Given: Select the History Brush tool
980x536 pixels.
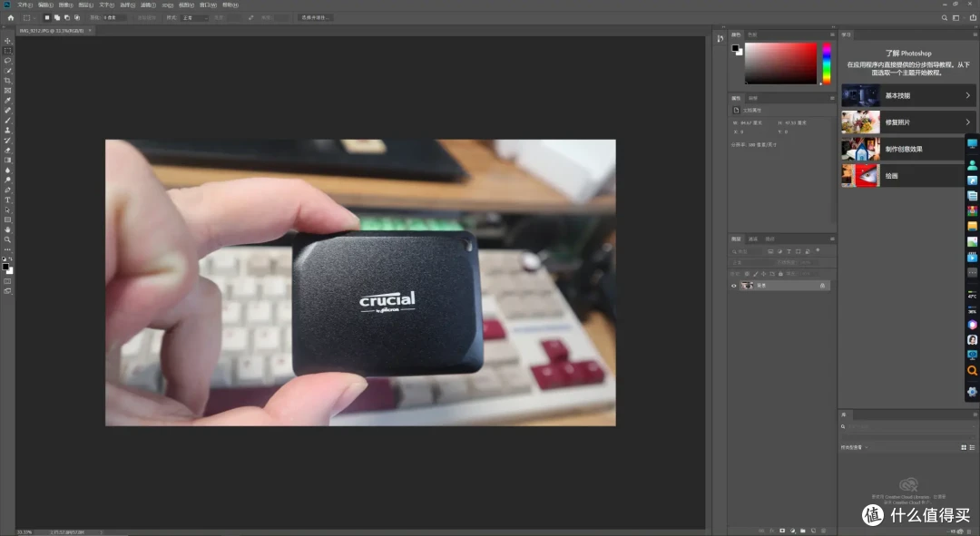Looking at the screenshot, I should (x=7, y=141).
